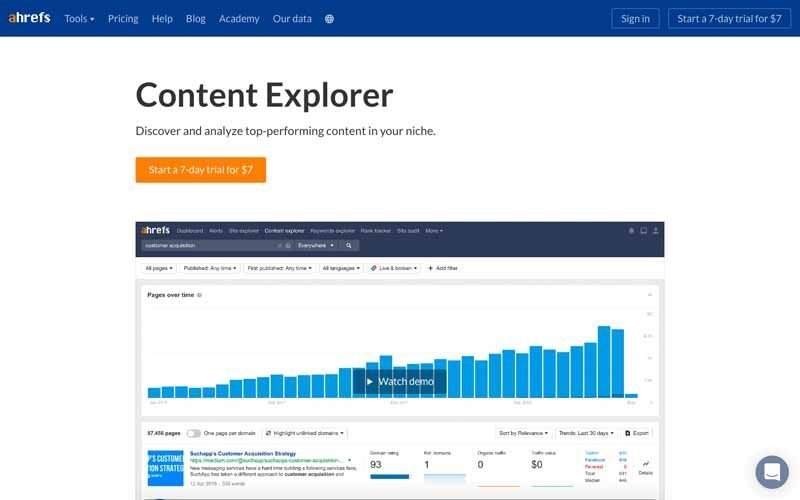Image resolution: width=800 pixels, height=500 pixels.
Task: Select Site explorer tab in the demo
Action: point(243,231)
